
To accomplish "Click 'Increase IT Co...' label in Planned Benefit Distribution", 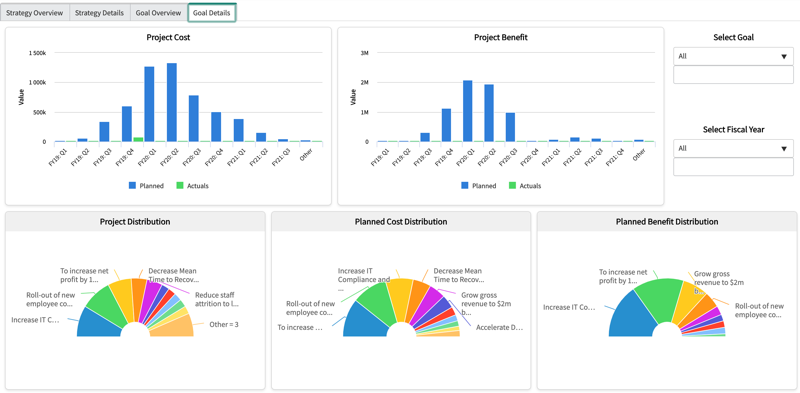I will point(569,307).
